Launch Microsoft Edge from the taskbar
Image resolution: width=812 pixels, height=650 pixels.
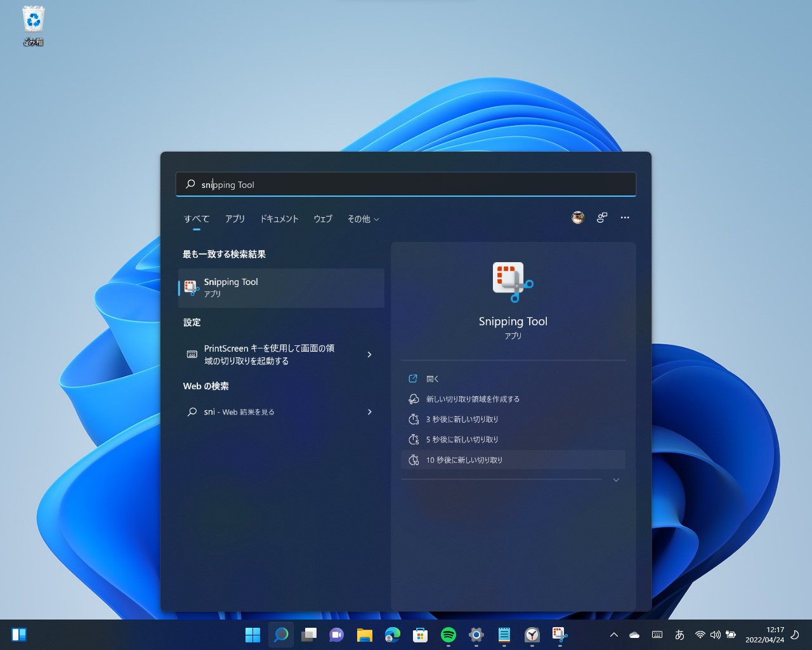(x=392, y=635)
